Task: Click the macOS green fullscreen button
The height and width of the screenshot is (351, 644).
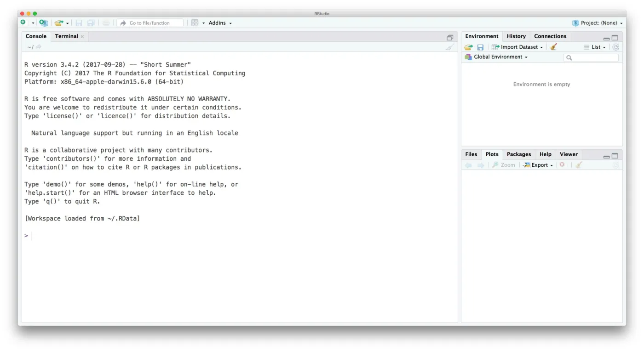Action: (35, 14)
